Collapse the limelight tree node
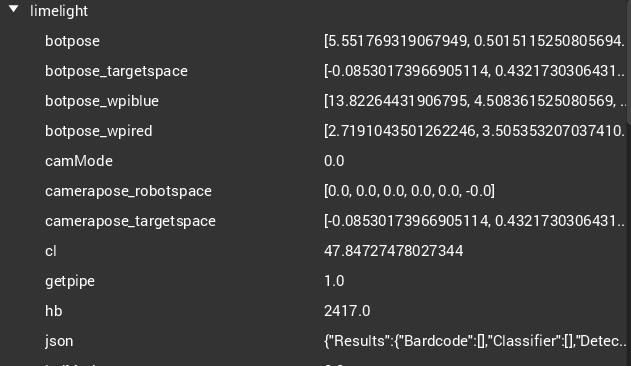The width and height of the screenshot is (631, 366). (x=13, y=9)
